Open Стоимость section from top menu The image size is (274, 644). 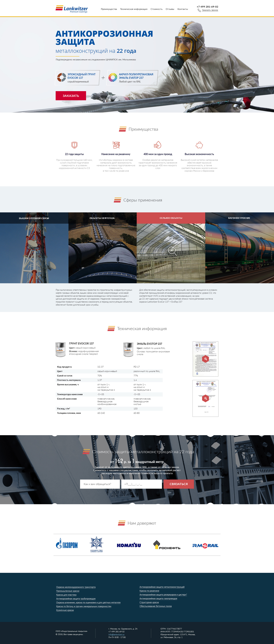pyautogui.click(x=156, y=9)
